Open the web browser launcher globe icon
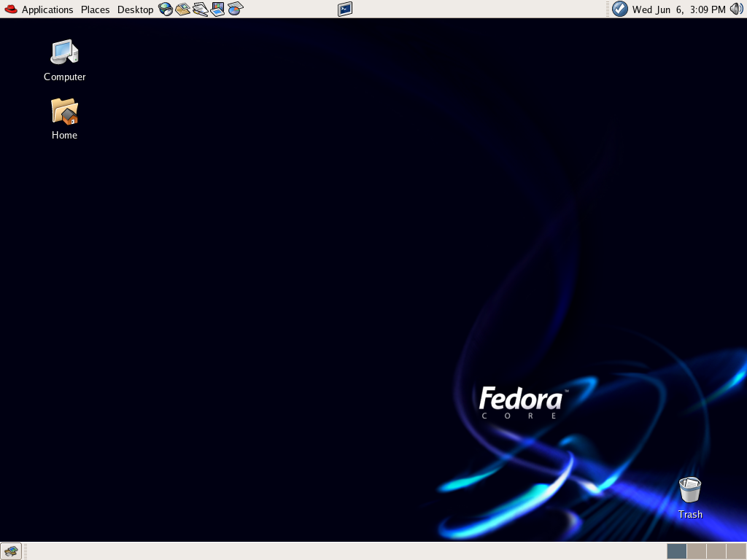This screenshot has width=747, height=560. (x=166, y=9)
